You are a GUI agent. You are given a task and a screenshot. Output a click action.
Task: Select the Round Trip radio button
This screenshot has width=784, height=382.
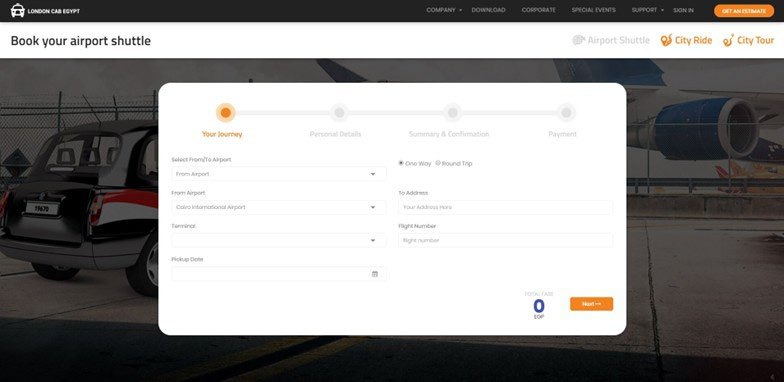pos(438,163)
